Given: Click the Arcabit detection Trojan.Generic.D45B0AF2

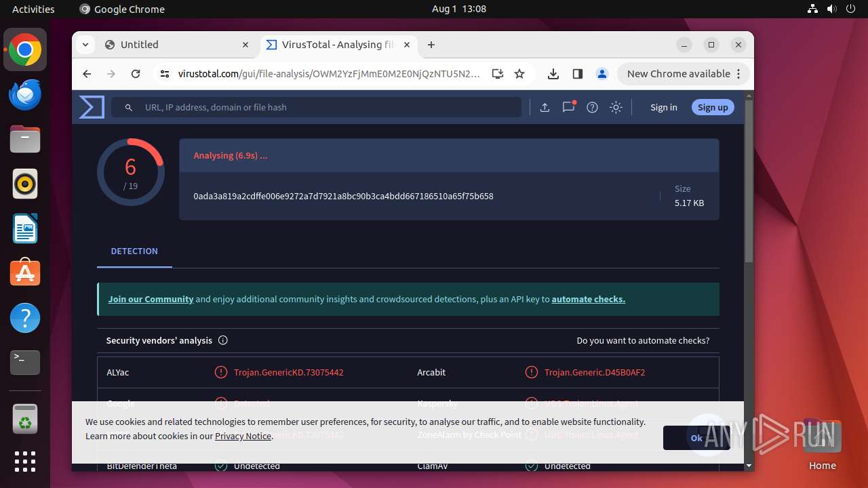Looking at the screenshot, I should point(595,372).
